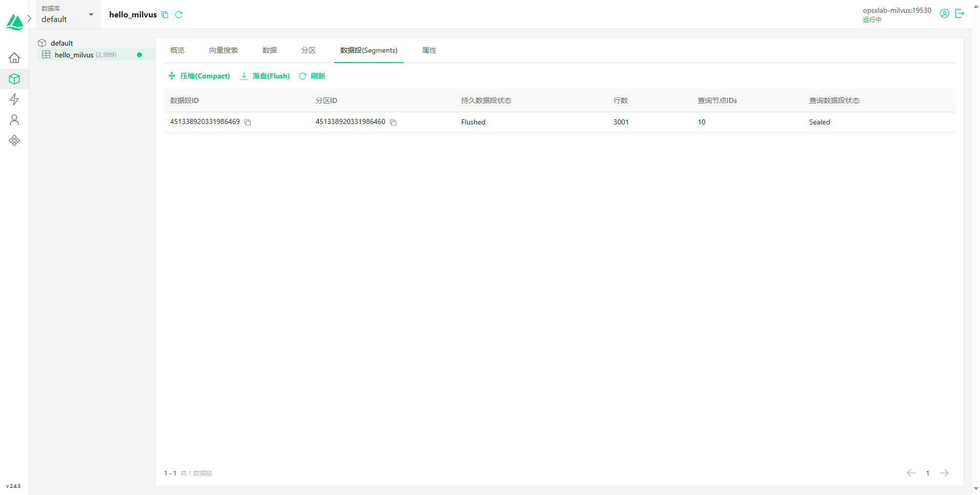Select hello_milvus collection in the tree
Image resolution: width=980 pixels, height=495 pixels.
96,55
